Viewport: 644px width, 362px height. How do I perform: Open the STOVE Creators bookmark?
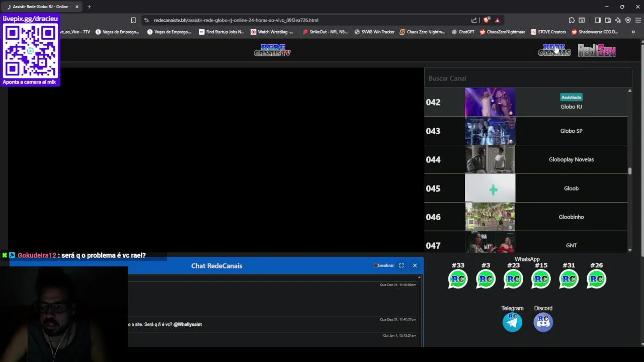pos(548,32)
